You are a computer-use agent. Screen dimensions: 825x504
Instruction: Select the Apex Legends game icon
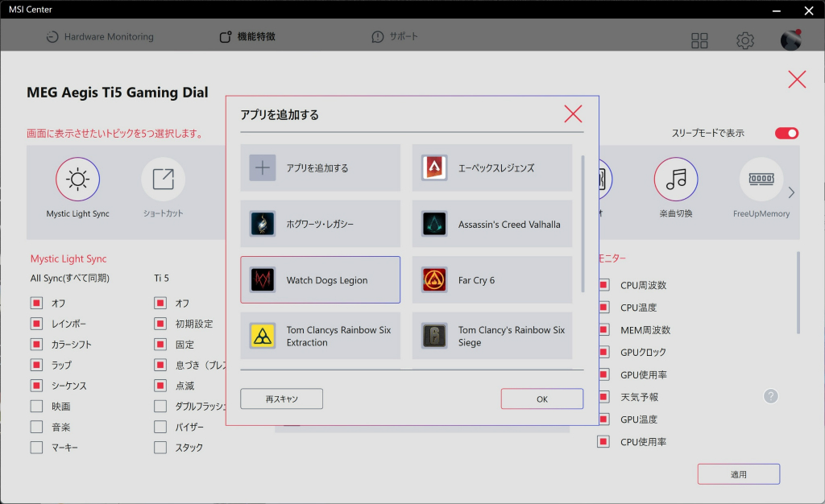pyautogui.click(x=434, y=167)
